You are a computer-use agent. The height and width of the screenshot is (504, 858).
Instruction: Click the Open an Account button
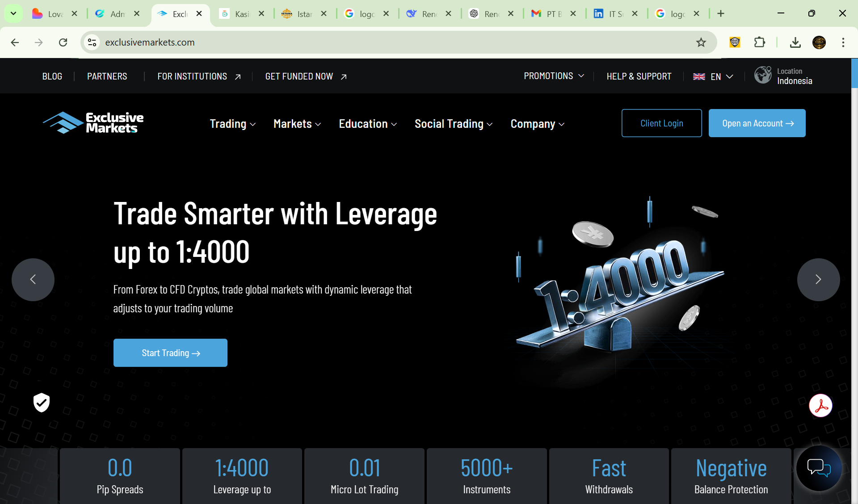(x=757, y=123)
